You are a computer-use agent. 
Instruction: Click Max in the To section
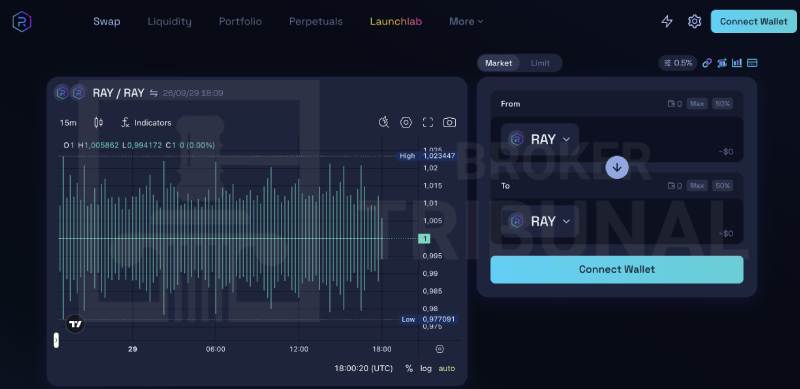(x=697, y=186)
